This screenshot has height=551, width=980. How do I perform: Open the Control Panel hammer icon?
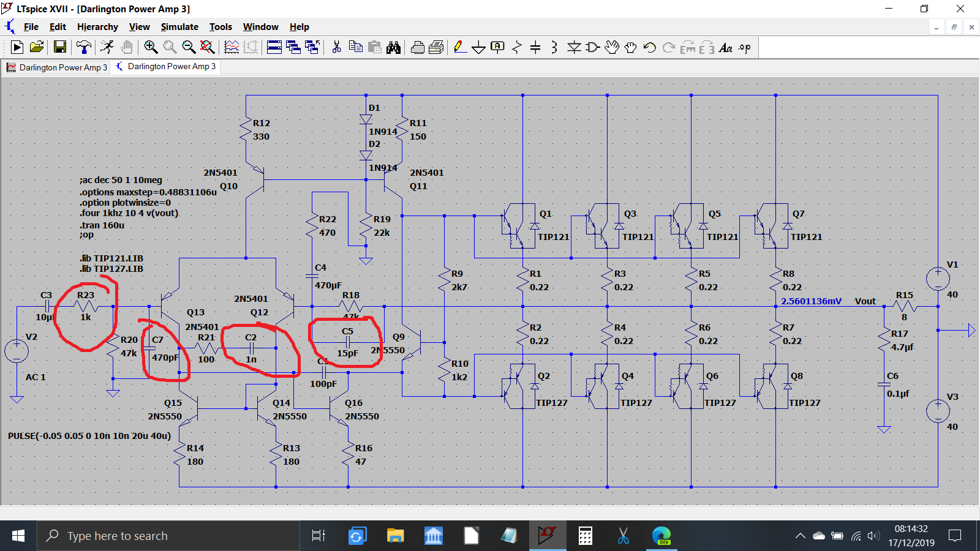pyautogui.click(x=83, y=47)
